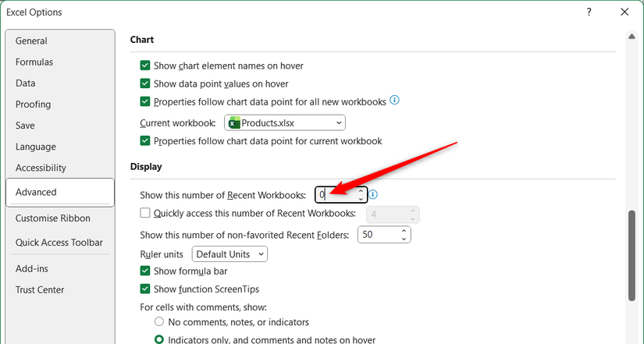Disable Show formula bar checkbox
Image resolution: width=644 pixels, height=344 pixels.
point(145,271)
